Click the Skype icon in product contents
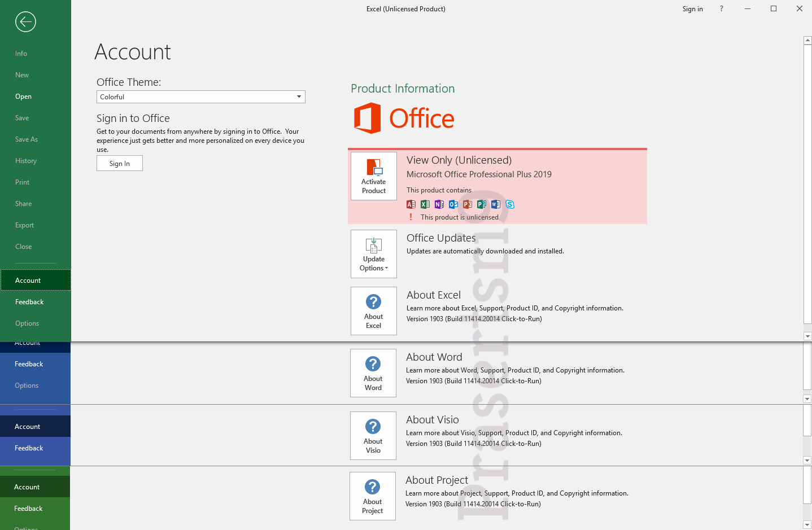The height and width of the screenshot is (530, 812). coord(510,204)
